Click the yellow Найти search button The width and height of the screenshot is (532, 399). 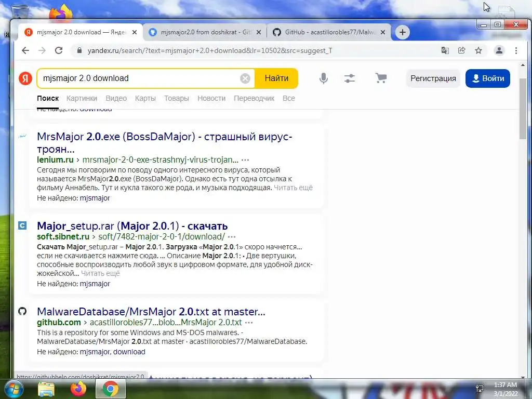coord(276,78)
